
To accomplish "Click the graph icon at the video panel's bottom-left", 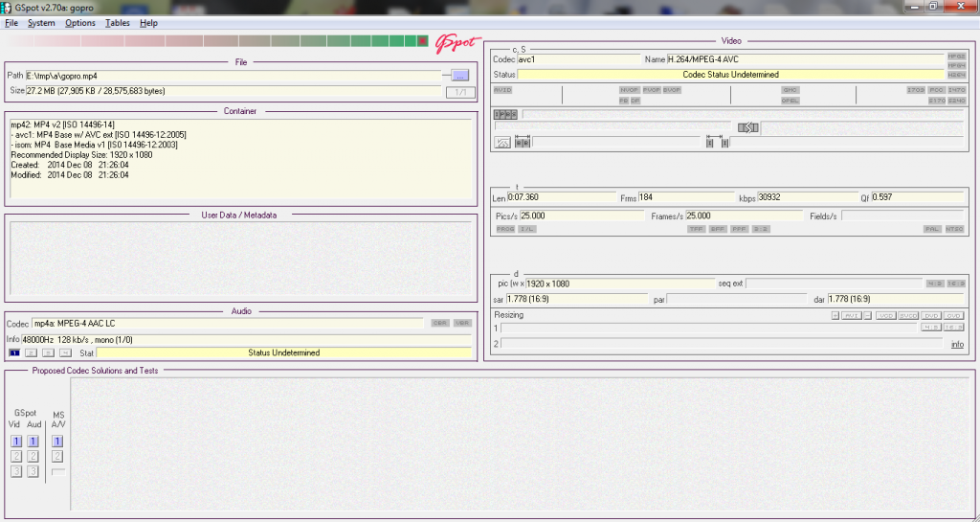I will (x=502, y=143).
